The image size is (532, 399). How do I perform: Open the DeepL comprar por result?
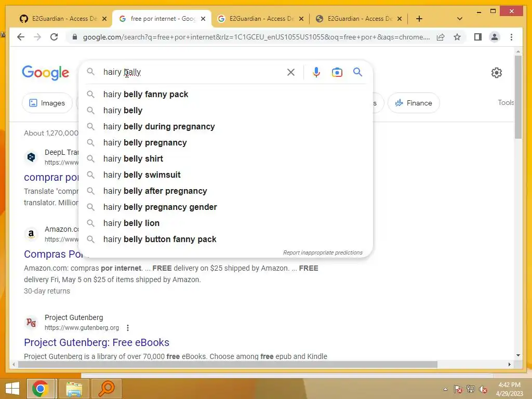point(51,177)
